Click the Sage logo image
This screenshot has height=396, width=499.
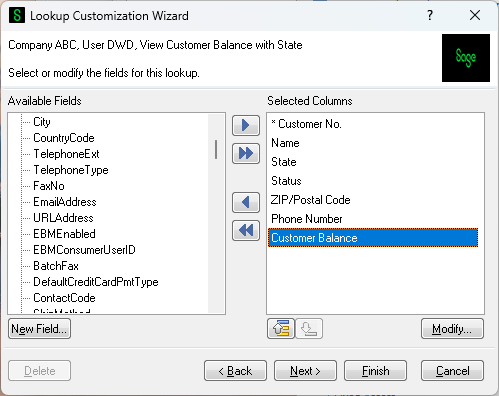point(466,58)
